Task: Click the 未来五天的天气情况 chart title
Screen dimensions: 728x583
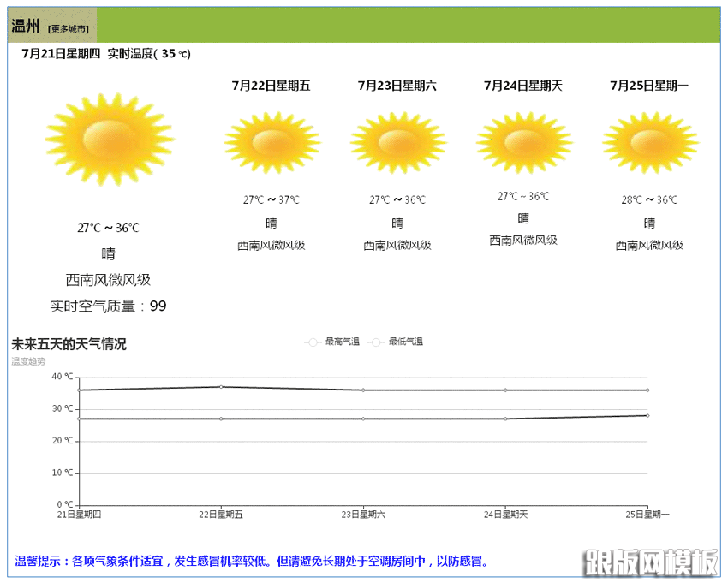Action: (x=69, y=344)
